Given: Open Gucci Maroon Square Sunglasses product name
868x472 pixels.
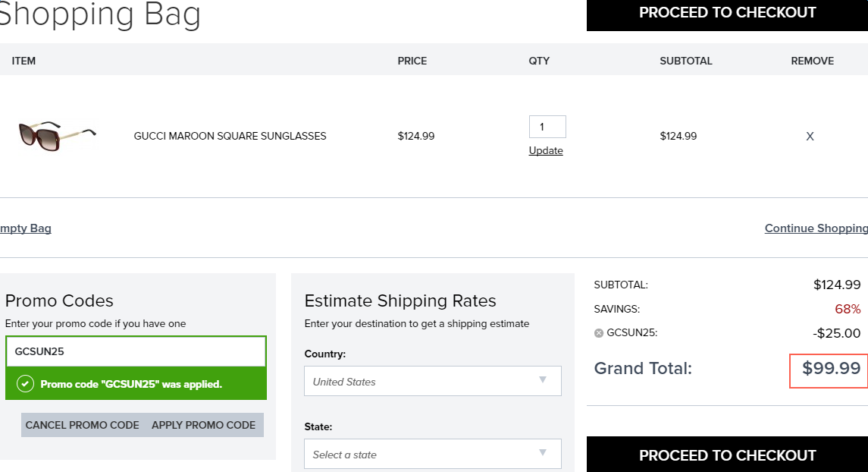Looking at the screenshot, I should click(x=230, y=137).
